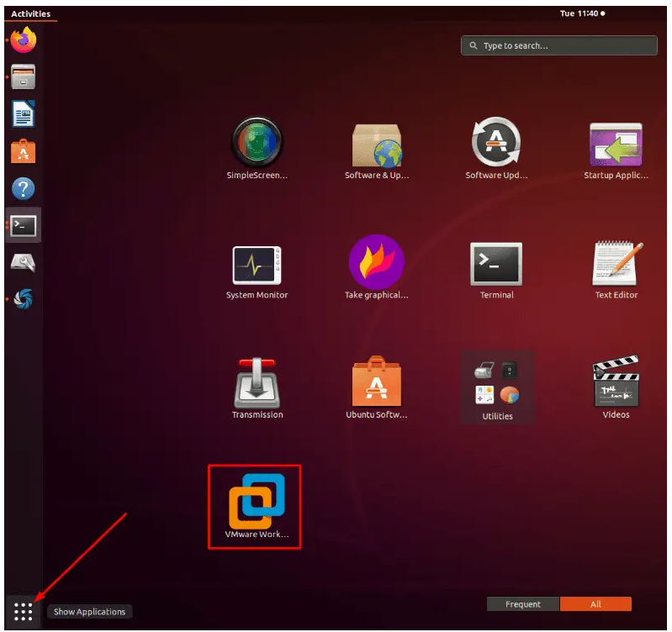This screenshot has width=672, height=632.
Task: Open Files manager in dock
Action: (x=24, y=76)
